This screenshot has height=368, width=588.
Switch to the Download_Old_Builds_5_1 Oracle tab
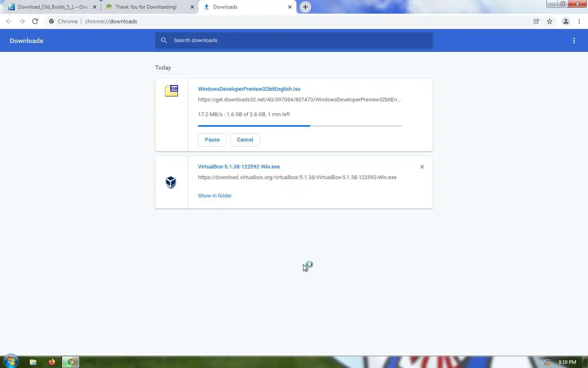click(x=52, y=7)
